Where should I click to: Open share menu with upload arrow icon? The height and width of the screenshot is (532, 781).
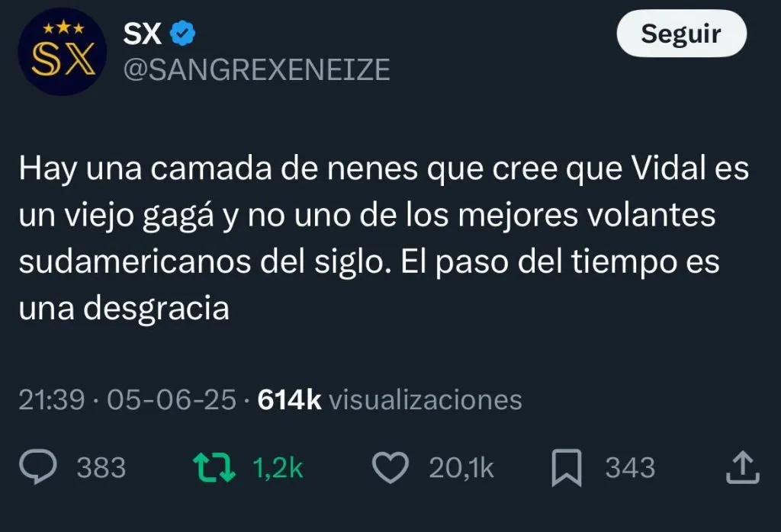pos(742,466)
